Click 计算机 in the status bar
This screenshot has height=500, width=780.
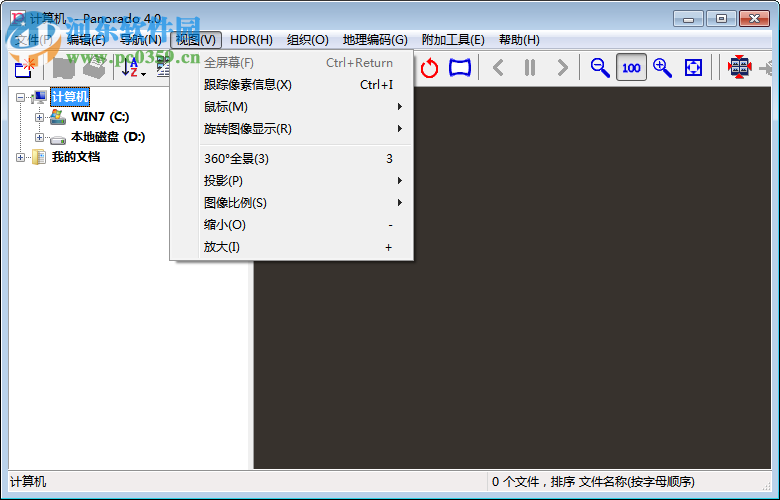point(28,482)
